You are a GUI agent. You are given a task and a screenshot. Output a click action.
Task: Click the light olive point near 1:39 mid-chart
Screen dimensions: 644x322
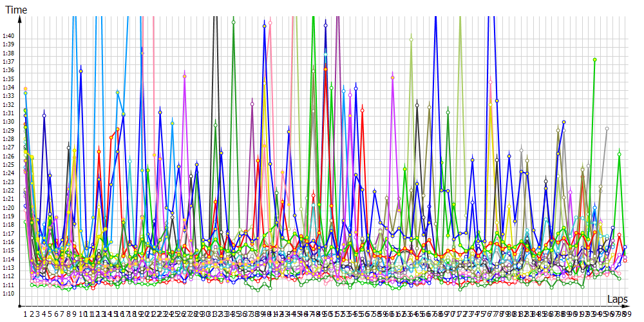[x=411, y=40]
